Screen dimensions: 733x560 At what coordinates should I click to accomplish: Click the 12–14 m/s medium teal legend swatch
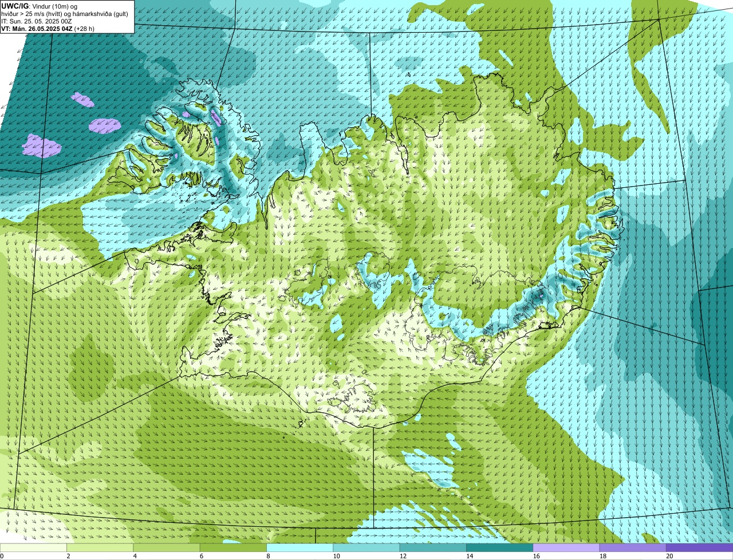[433, 548]
